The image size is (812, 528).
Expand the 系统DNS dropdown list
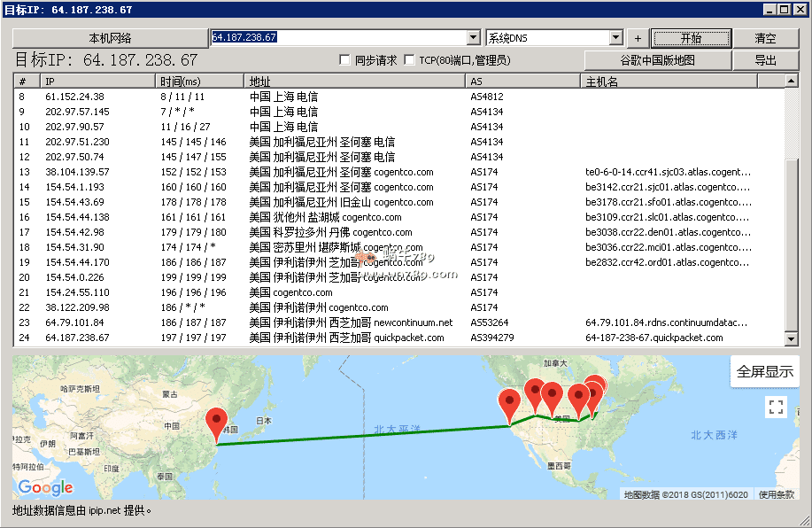[615, 38]
